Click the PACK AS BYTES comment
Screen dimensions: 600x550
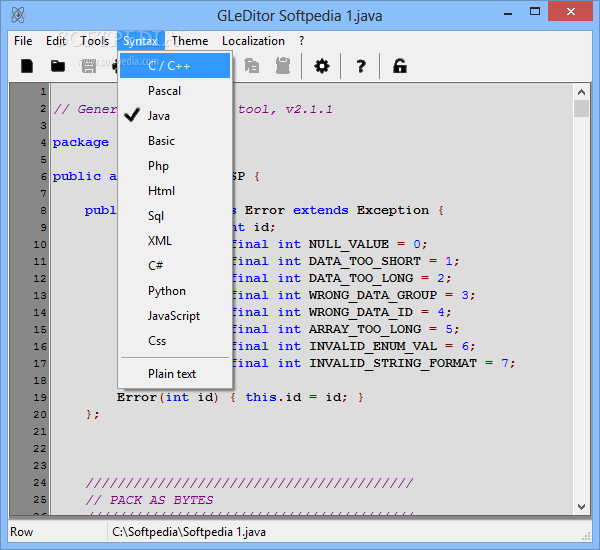click(x=149, y=500)
